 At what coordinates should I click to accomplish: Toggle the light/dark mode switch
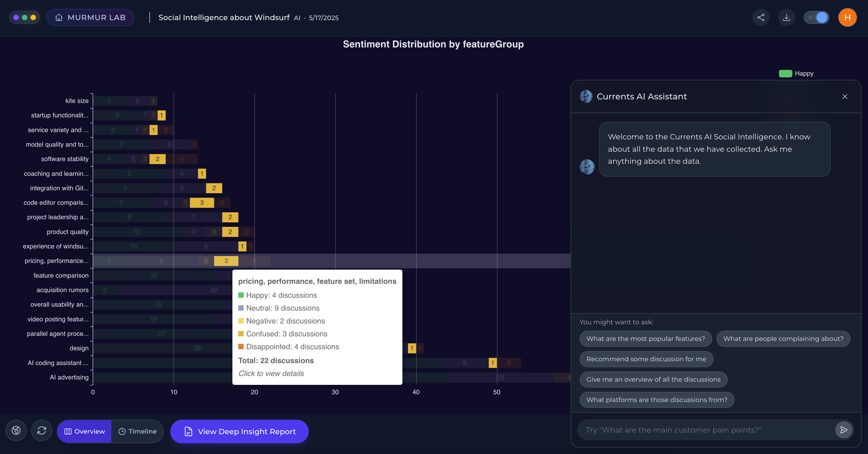click(816, 17)
